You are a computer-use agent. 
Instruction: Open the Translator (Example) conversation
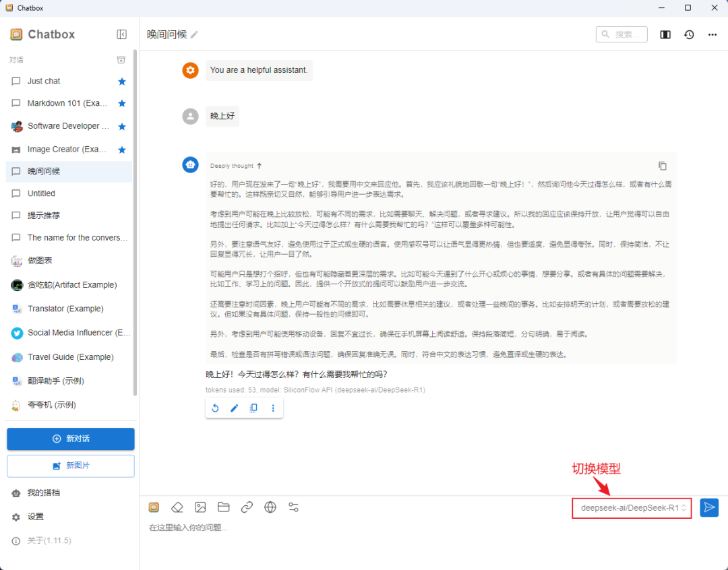point(69,309)
